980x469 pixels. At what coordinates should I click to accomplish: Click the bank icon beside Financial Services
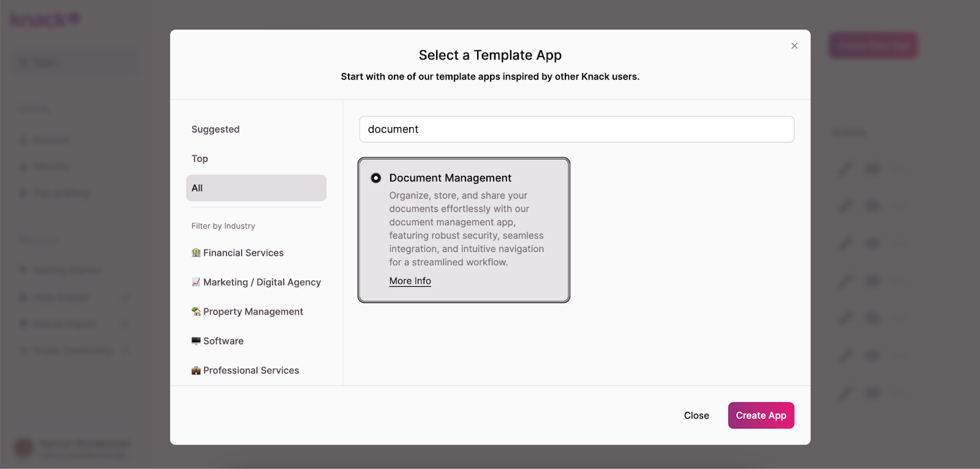click(x=196, y=253)
